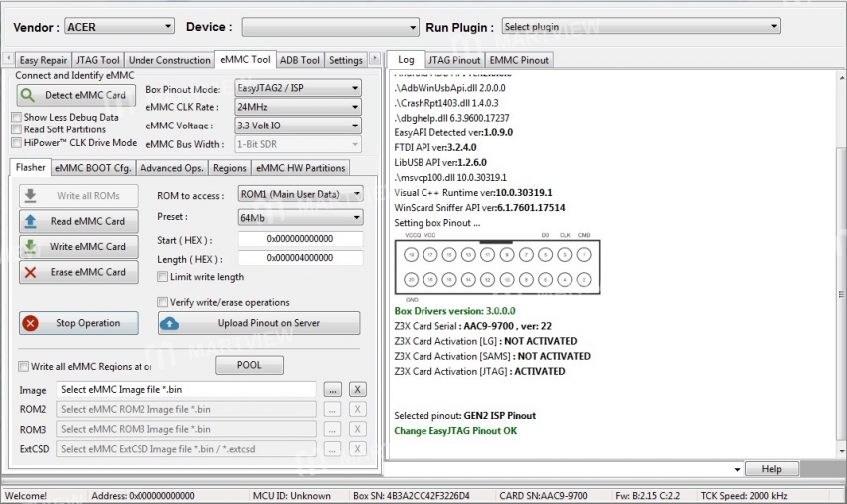
Task: Enable Show Less Debug Data checkbox
Action: pyautogui.click(x=17, y=117)
